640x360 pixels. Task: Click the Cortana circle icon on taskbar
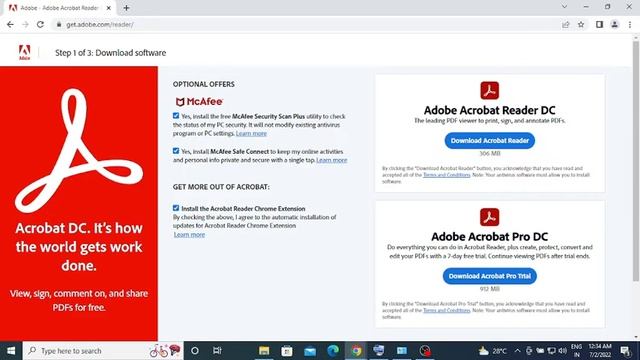tap(195, 351)
